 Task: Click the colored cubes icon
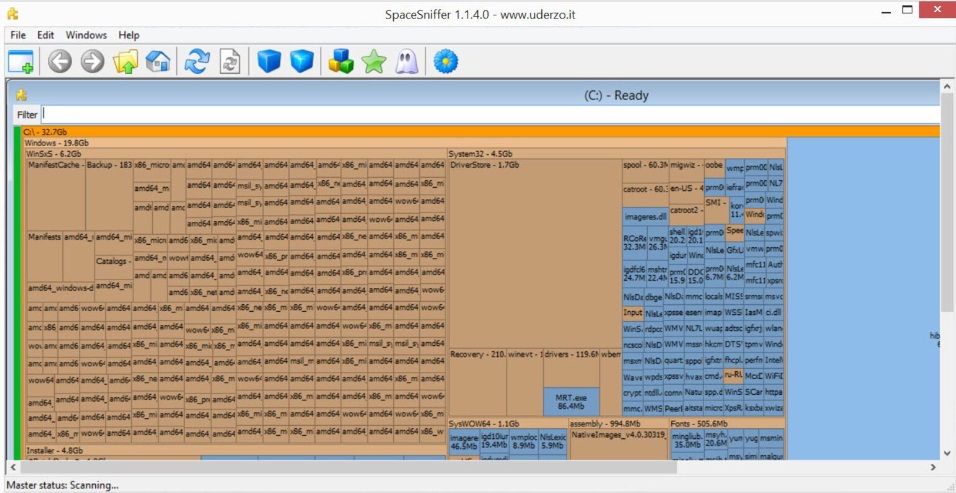[341, 62]
